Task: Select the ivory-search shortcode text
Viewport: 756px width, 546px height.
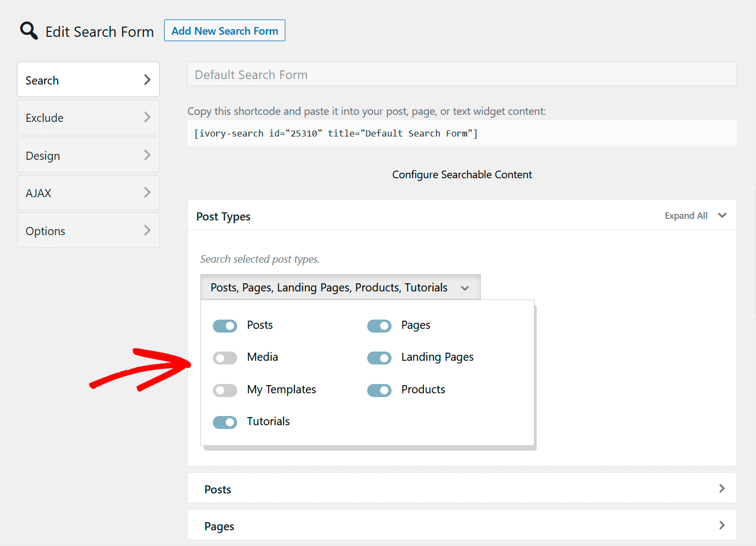Action: coord(336,133)
